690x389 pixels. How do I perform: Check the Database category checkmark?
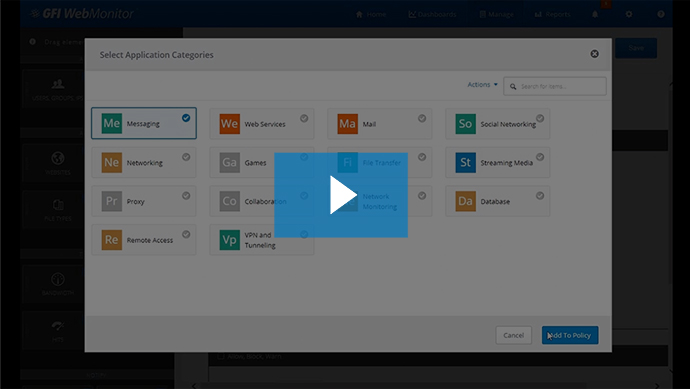540,195
